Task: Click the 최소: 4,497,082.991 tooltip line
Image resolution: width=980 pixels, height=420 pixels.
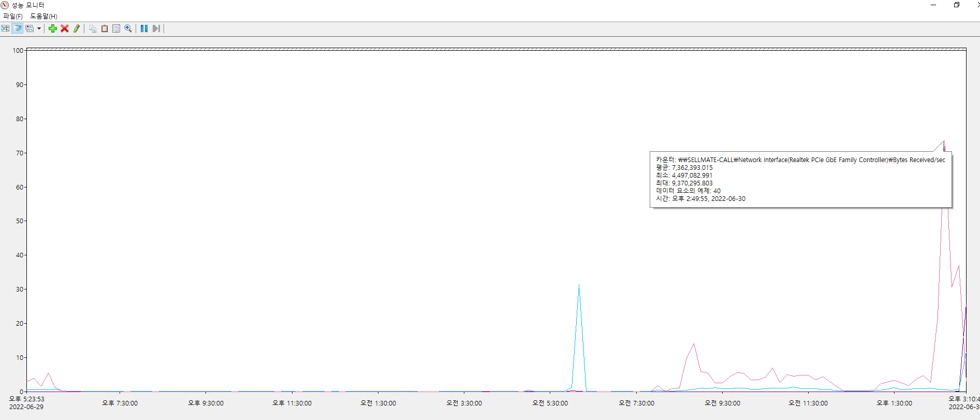Action: click(x=684, y=176)
